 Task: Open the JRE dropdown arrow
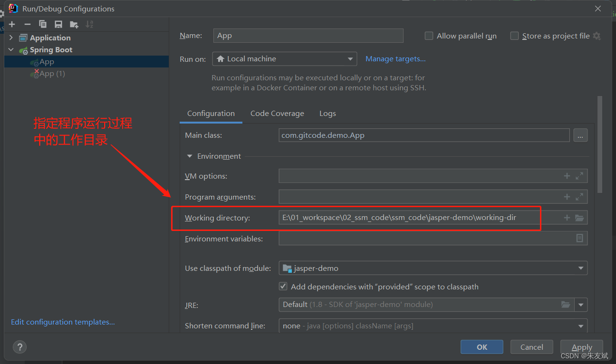(x=581, y=305)
